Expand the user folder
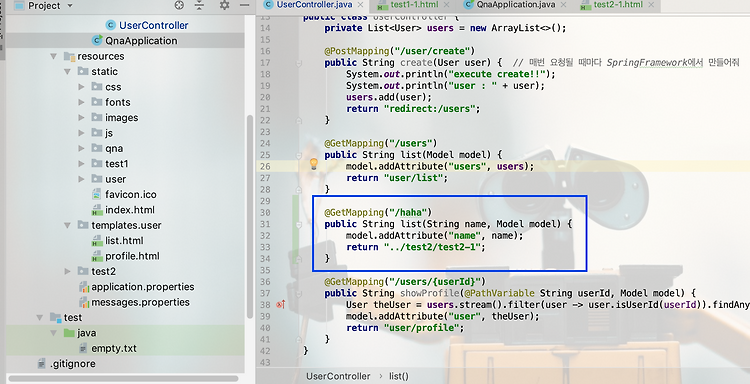The width and height of the screenshot is (750, 384). coord(81,179)
